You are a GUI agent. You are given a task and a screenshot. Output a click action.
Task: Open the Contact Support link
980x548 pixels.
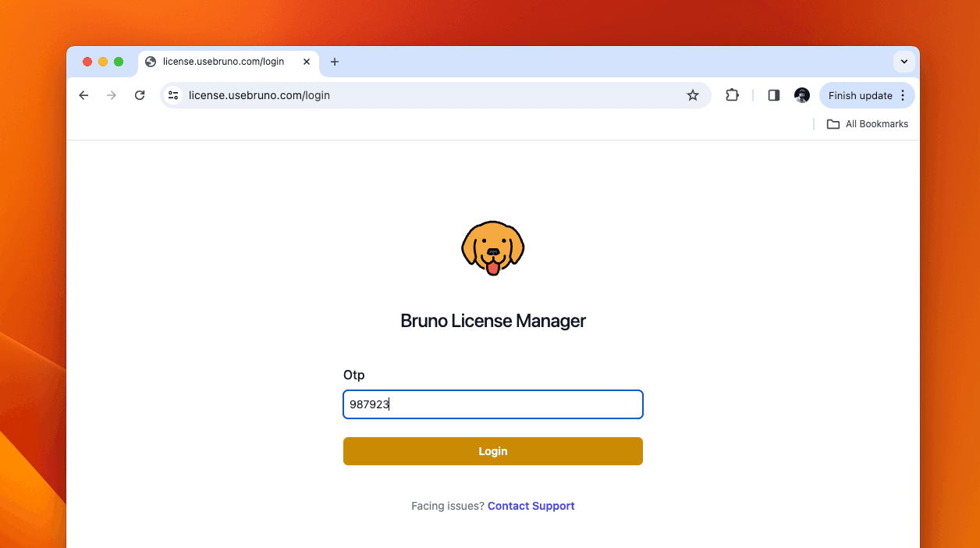coord(531,506)
